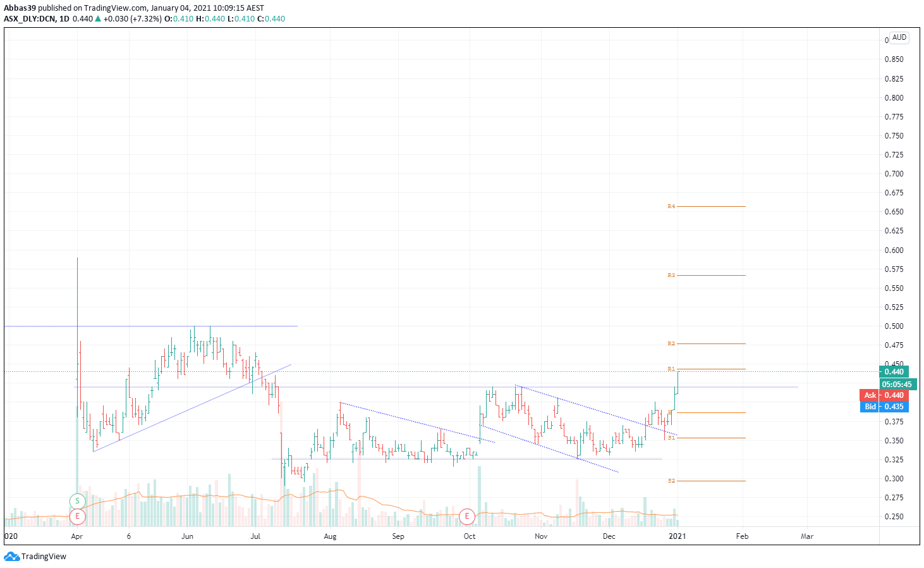924x568 pixels.
Task: Click the Mar label on time axis
Action: tap(807, 536)
